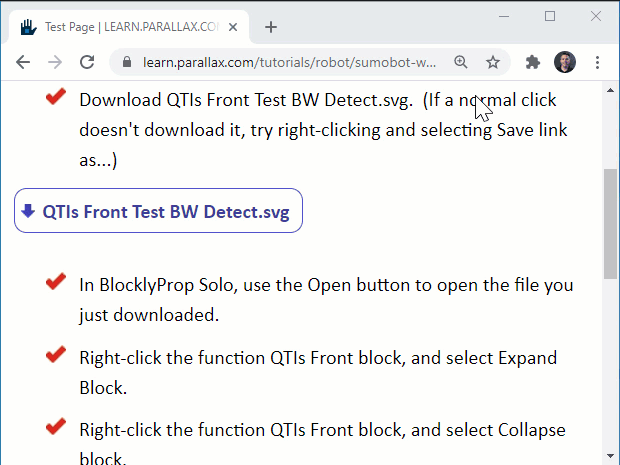Focus the learn.parallax.com address bar
The image size is (620, 465).
(x=289, y=62)
